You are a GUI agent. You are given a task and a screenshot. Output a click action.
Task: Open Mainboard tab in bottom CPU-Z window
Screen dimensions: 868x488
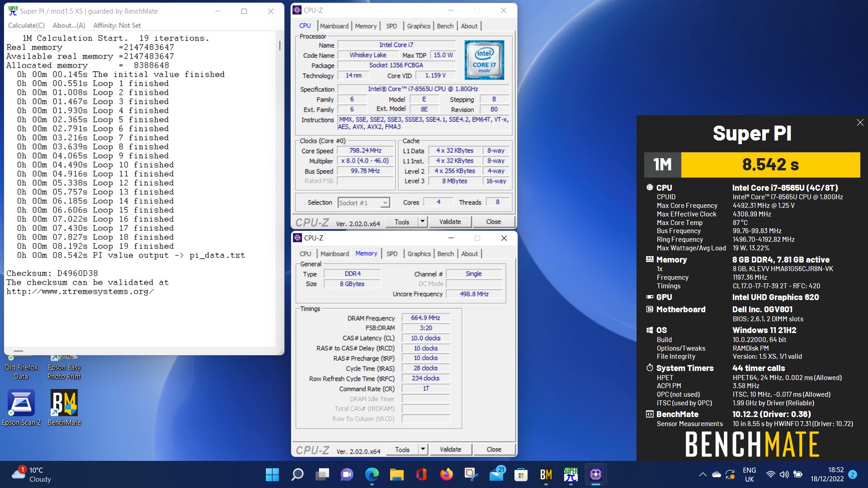(x=335, y=253)
